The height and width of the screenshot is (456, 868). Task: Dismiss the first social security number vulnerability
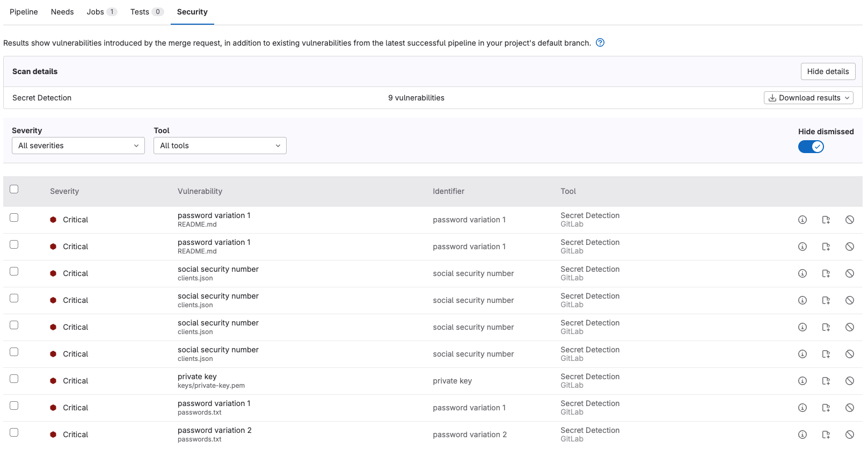coord(850,273)
